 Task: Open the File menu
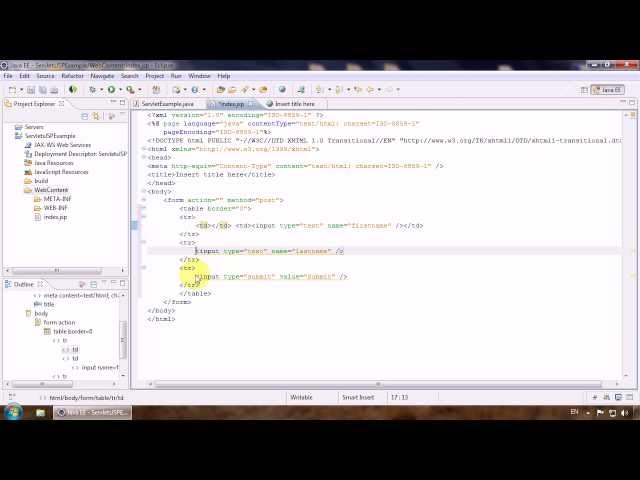8,76
